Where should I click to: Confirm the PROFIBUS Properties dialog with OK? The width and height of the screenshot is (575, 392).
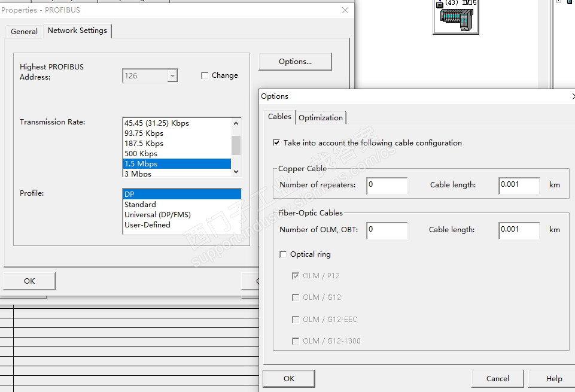(x=29, y=281)
